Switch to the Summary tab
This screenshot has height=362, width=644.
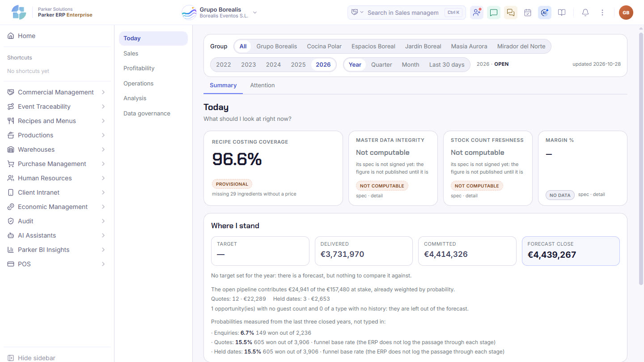point(223,85)
